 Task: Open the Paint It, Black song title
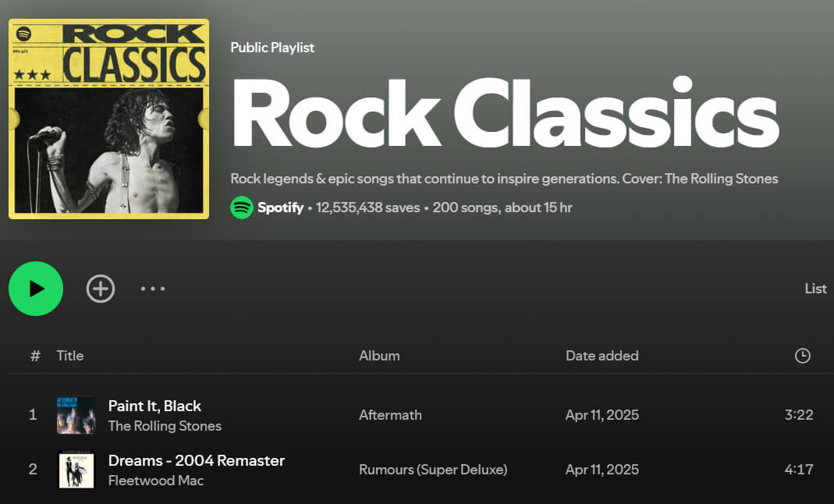[x=154, y=406]
